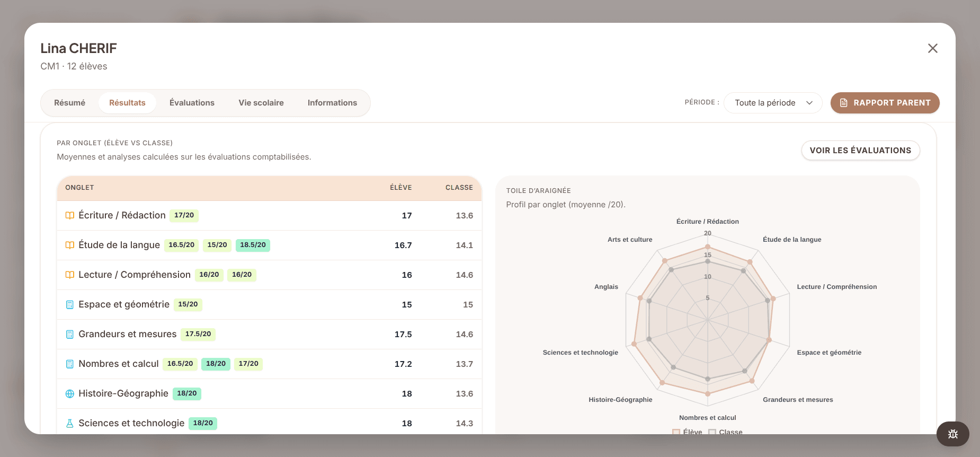The width and height of the screenshot is (980, 457).
Task: Click the calculator icon beside Espace et géométrie
Action: click(69, 304)
